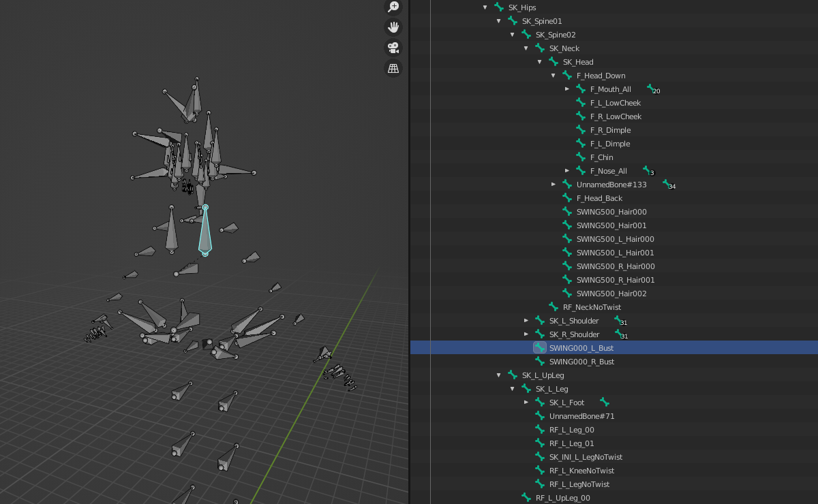Select the RF_L_LegNoTwist bone
This screenshot has height=504, width=818.
[x=579, y=484]
